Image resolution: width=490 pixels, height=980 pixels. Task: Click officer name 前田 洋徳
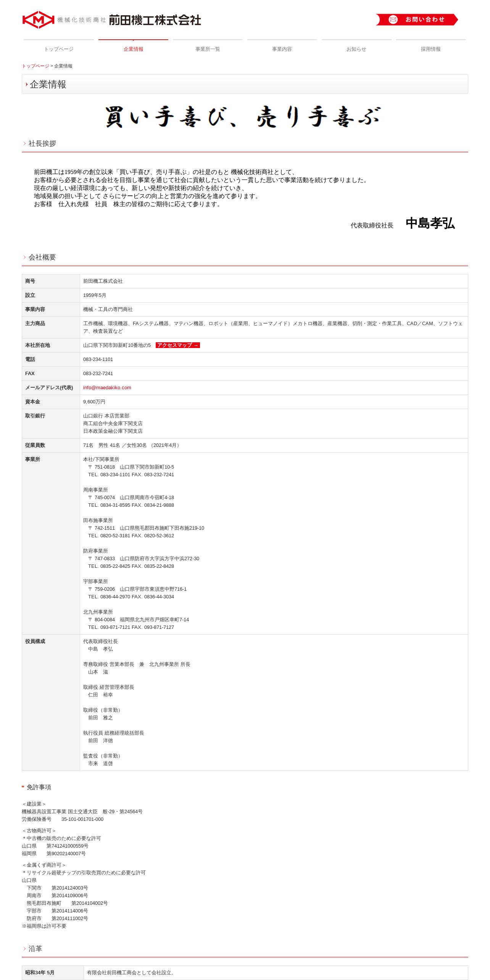[100, 740]
